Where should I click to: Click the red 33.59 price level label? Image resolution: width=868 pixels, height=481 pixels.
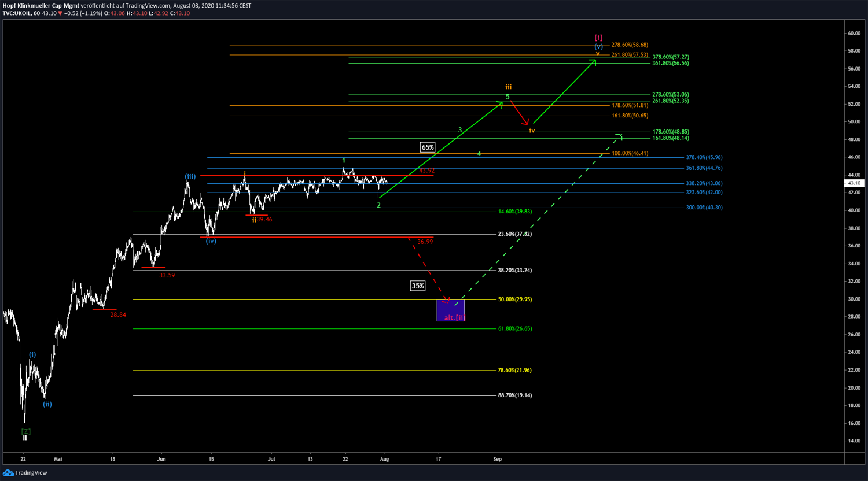(167, 275)
